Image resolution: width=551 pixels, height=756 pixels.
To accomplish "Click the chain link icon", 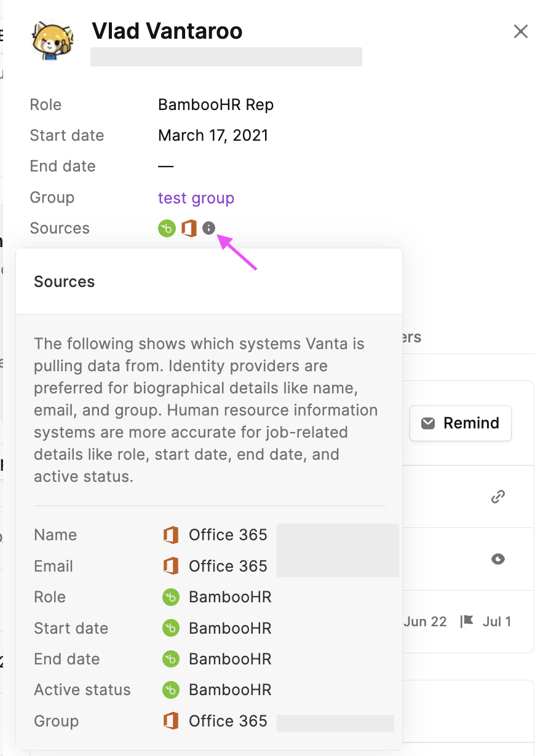I will 498,497.
